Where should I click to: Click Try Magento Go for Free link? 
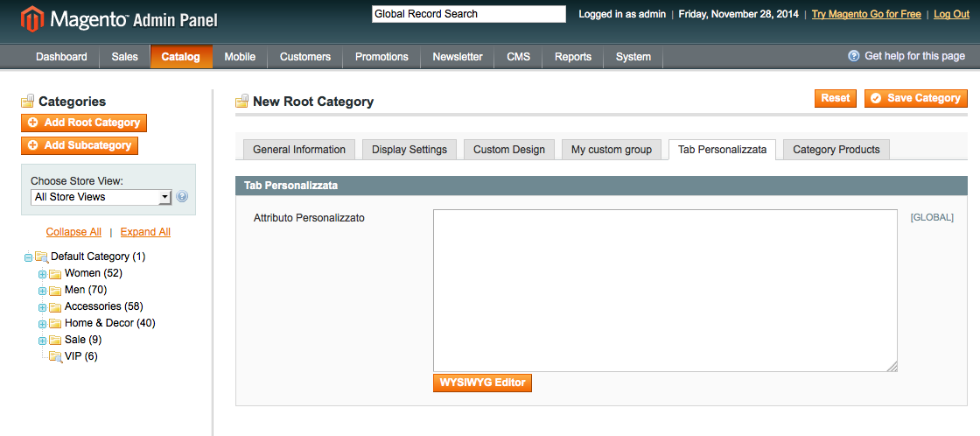(x=866, y=14)
